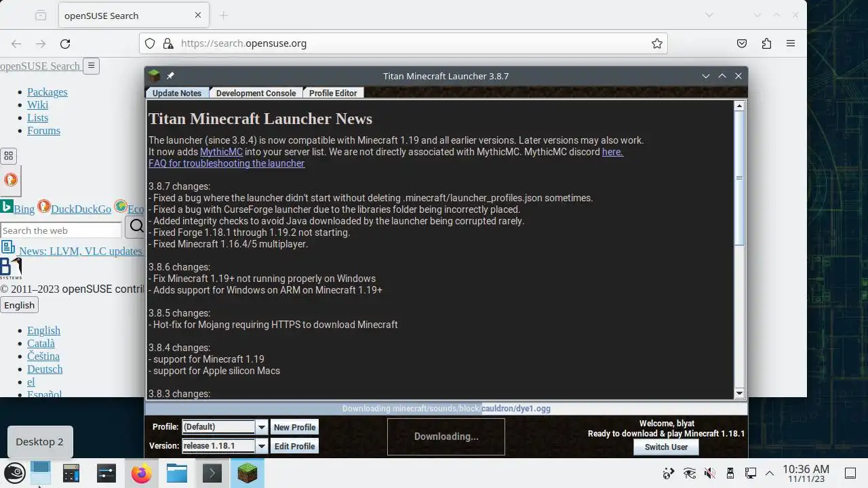Open the Wiki link
Viewport: 868px width, 488px height.
37,105
